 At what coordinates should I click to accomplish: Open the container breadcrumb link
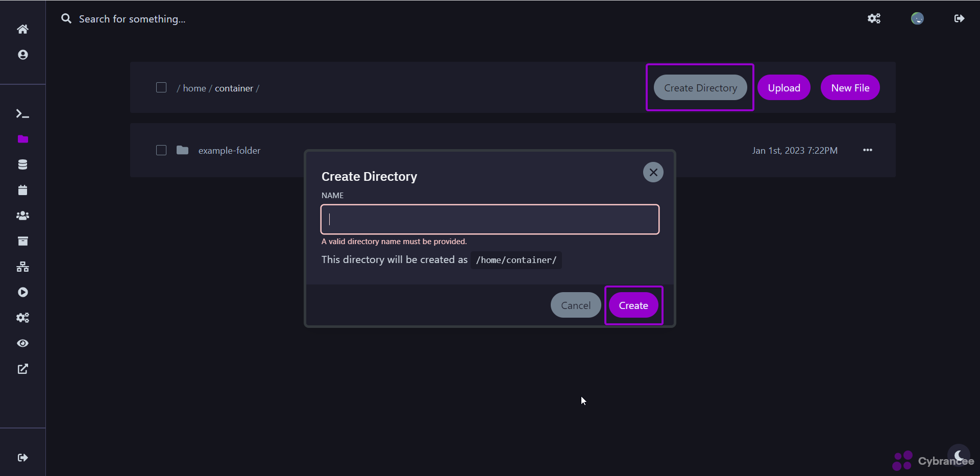(234, 88)
